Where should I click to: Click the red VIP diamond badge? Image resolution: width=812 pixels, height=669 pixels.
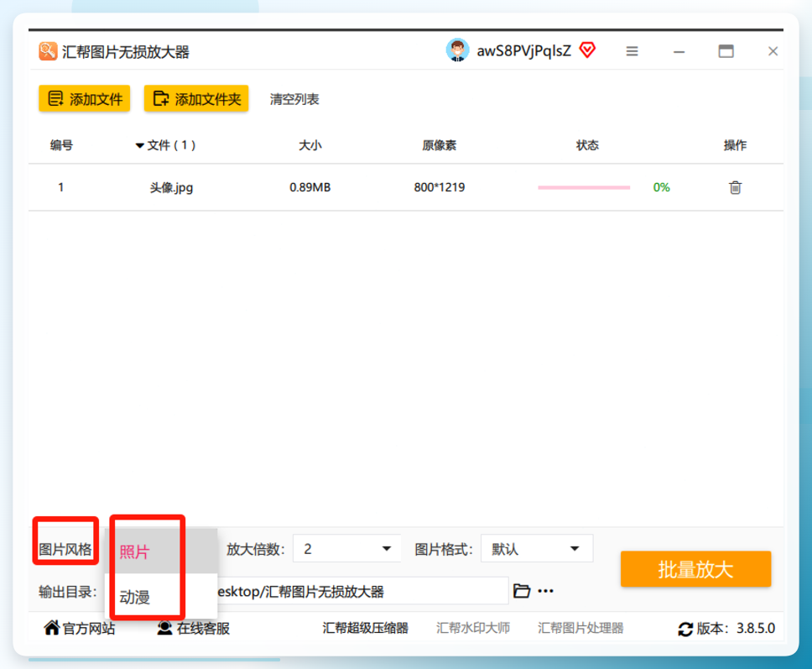point(587,50)
